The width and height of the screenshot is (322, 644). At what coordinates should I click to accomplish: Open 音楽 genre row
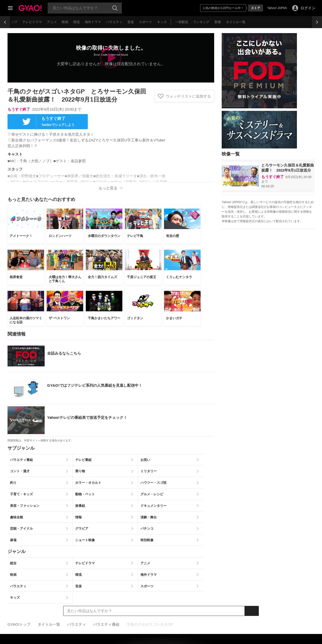point(105,586)
